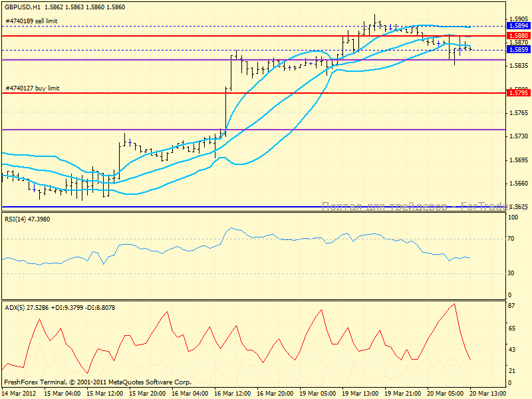Screen dimensions: 532x399
Task: Click the 15 Mar 20:00 time label
Action: pos(148,394)
